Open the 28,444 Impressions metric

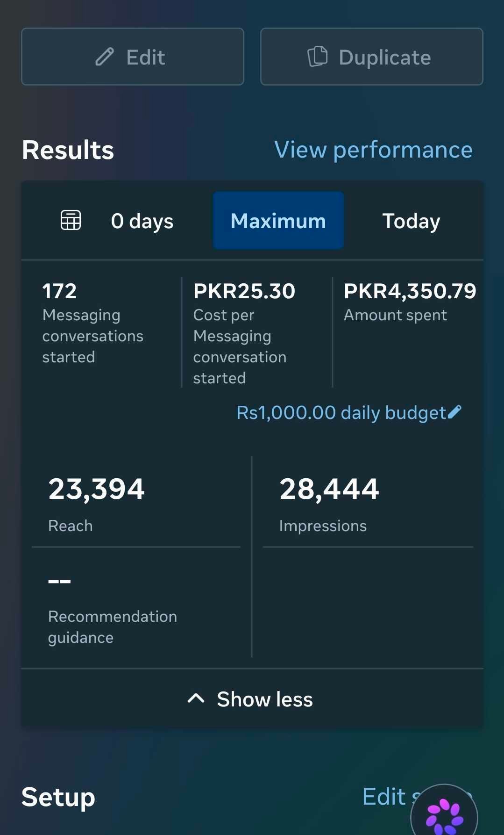pos(368,504)
